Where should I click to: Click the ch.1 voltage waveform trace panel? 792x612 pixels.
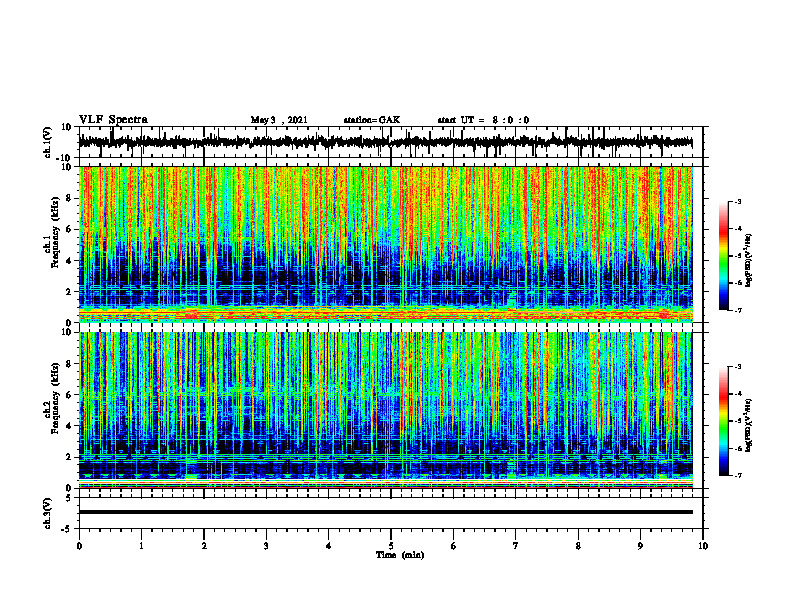point(390,142)
